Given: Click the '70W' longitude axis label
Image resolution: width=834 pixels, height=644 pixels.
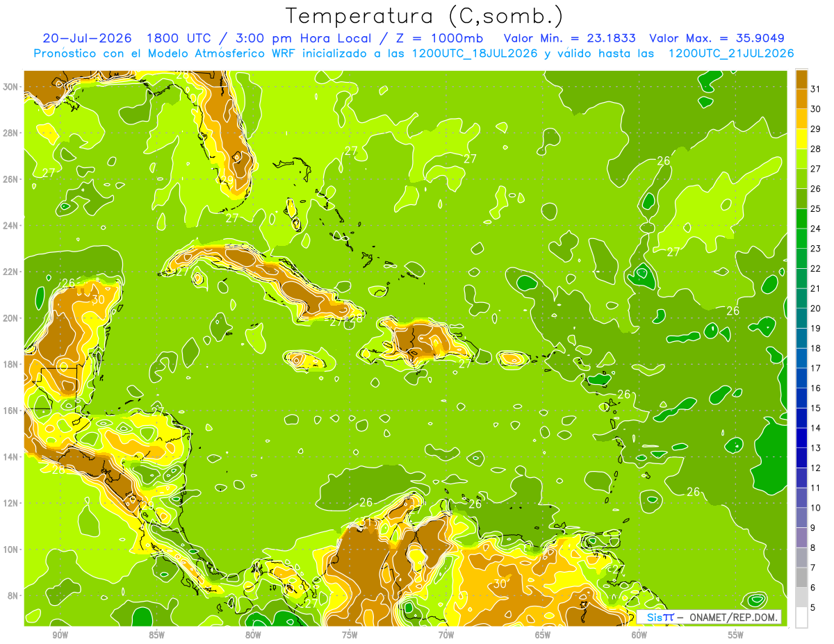Looking at the screenshot, I should pyautogui.click(x=446, y=635).
